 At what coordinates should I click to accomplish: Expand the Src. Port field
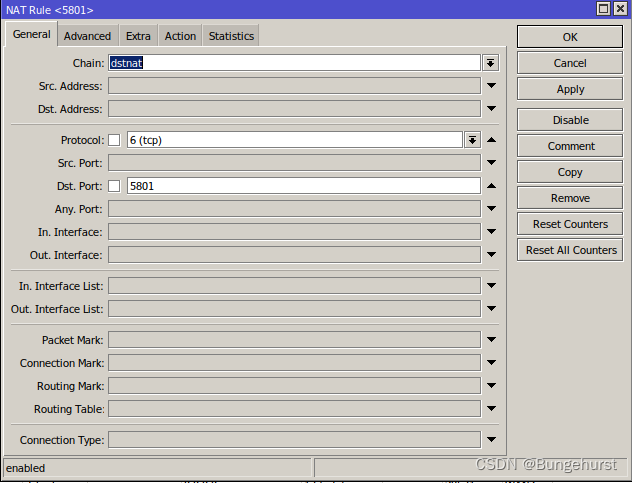pos(491,162)
